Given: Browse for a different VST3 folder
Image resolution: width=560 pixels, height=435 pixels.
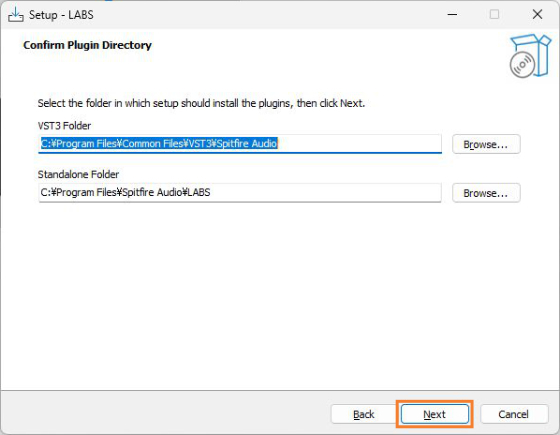Looking at the screenshot, I should 486,144.
